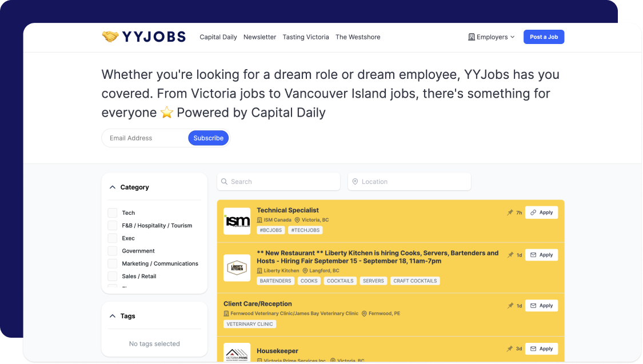Click the Subscribe button
This screenshot has height=364, width=643.
[x=208, y=138]
